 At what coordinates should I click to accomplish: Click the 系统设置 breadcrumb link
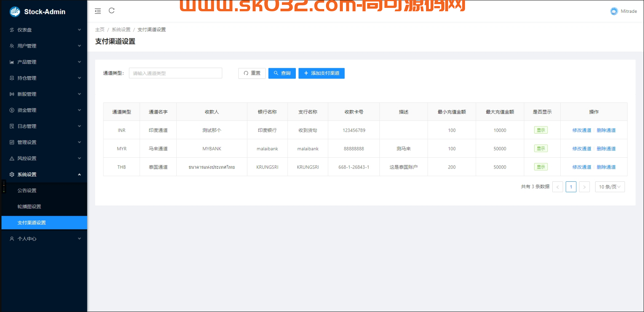pos(121,30)
